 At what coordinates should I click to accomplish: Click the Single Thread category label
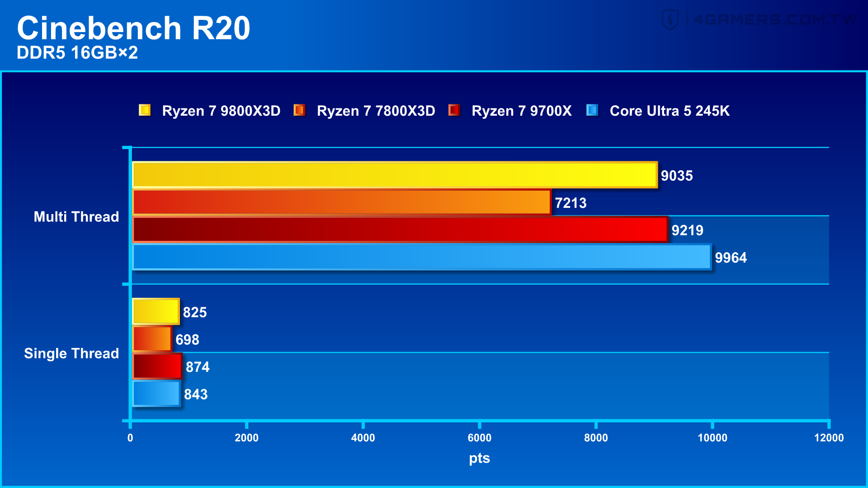tap(71, 353)
